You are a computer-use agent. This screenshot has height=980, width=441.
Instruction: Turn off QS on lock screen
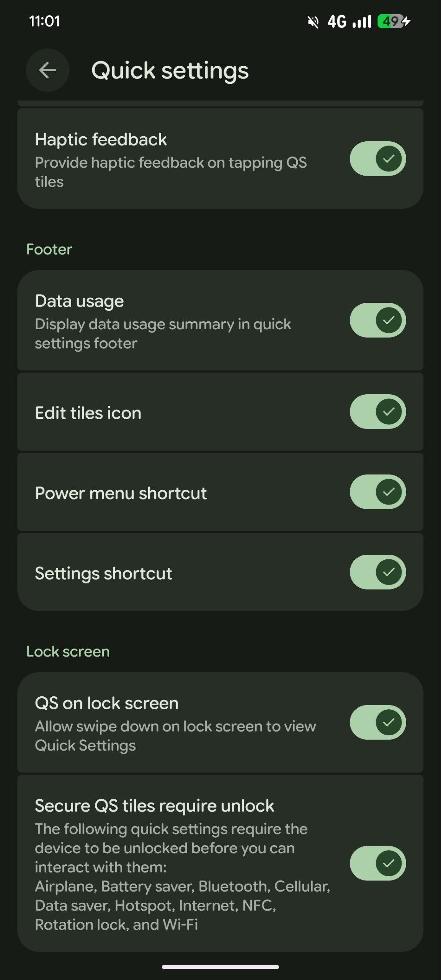[x=377, y=722]
